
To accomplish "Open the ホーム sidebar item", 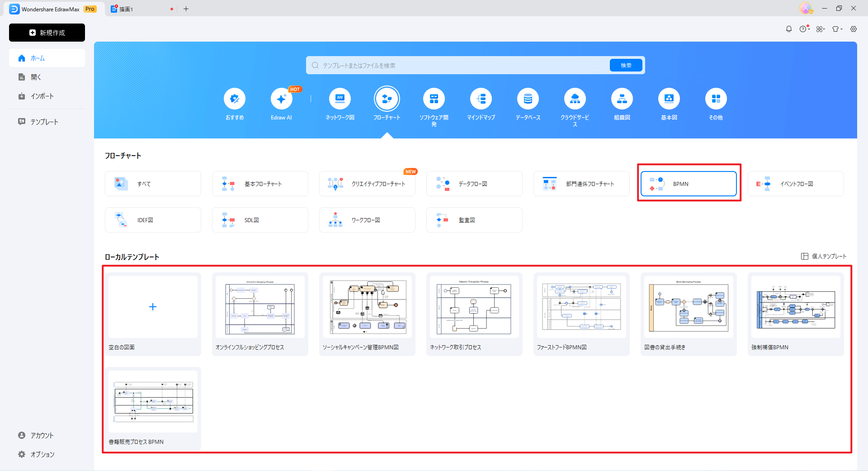I will click(x=47, y=58).
